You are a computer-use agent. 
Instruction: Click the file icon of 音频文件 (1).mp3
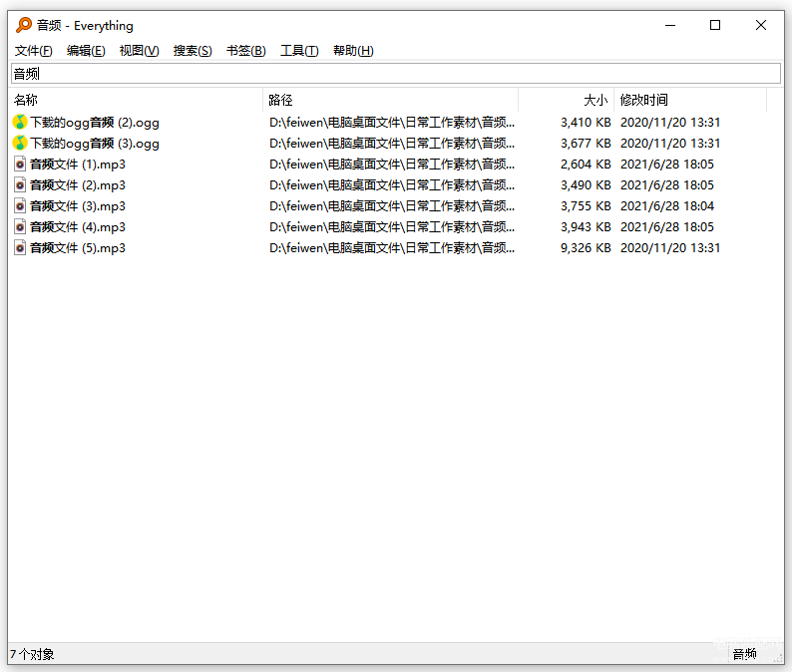click(20, 165)
